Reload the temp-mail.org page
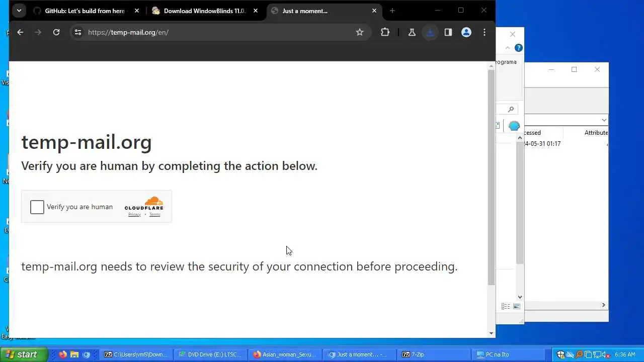The image size is (644, 362). pos(56,32)
